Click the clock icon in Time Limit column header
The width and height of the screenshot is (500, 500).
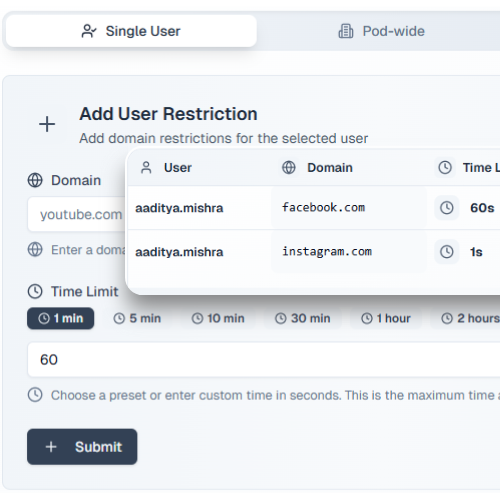[445, 168]
